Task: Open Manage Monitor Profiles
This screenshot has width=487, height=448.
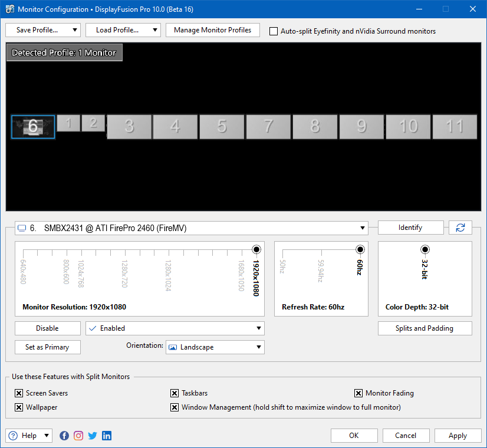Action: click(213, 30)
